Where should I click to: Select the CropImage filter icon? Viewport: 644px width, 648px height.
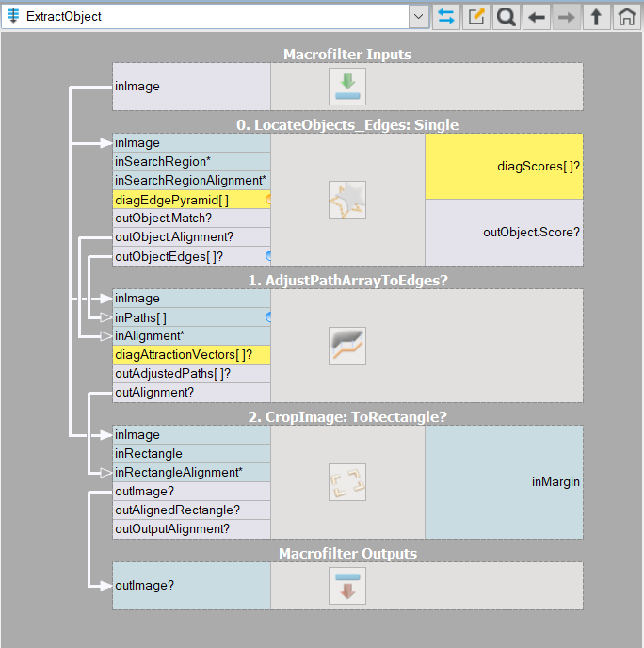click(x=346, y=482)
